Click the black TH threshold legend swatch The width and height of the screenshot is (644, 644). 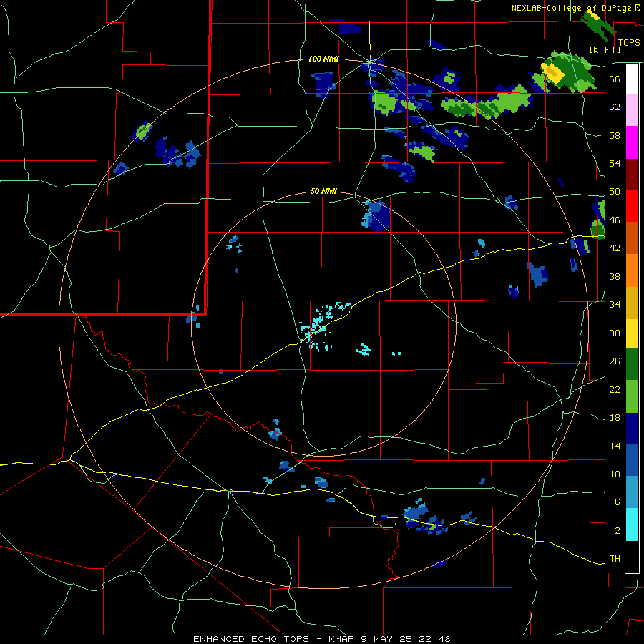(x=632, y=557)
